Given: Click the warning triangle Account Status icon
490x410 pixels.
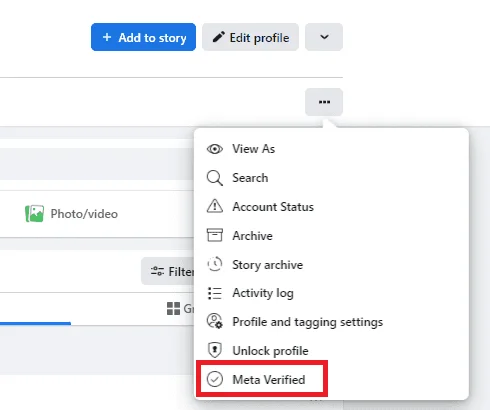Looking at the screenshot, I should (215, 206).
